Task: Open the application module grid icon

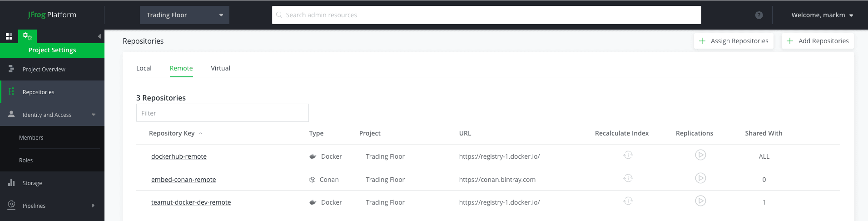Action: pyautogui.click(x=9, y=36)
